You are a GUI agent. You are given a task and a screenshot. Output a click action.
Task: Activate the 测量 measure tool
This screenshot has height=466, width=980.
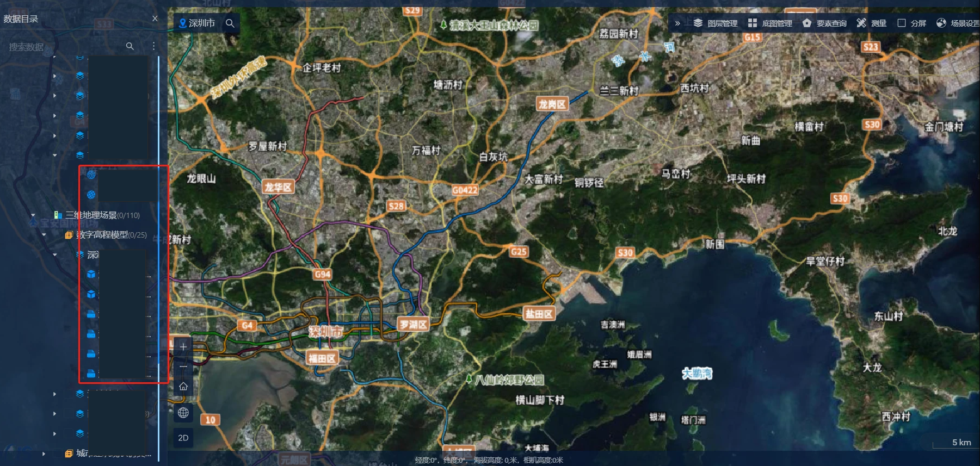click(872, 23)
